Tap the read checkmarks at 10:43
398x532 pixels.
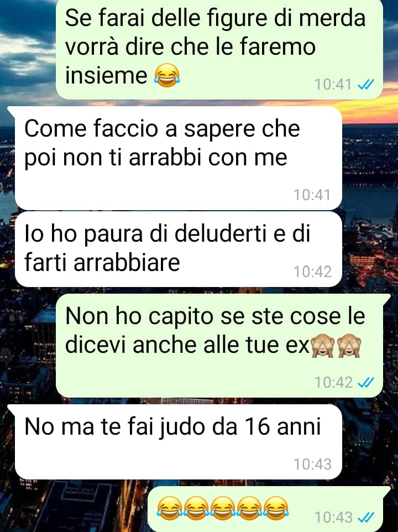366,518
